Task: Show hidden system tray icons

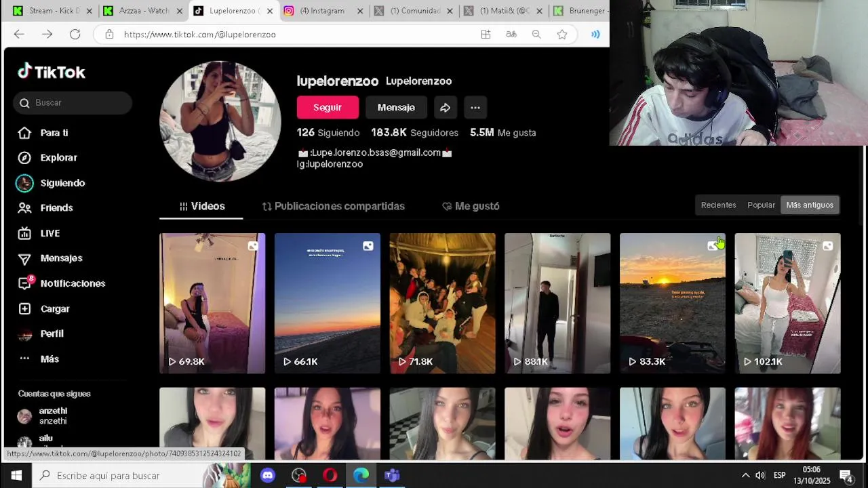Action: tap(745, 476)
